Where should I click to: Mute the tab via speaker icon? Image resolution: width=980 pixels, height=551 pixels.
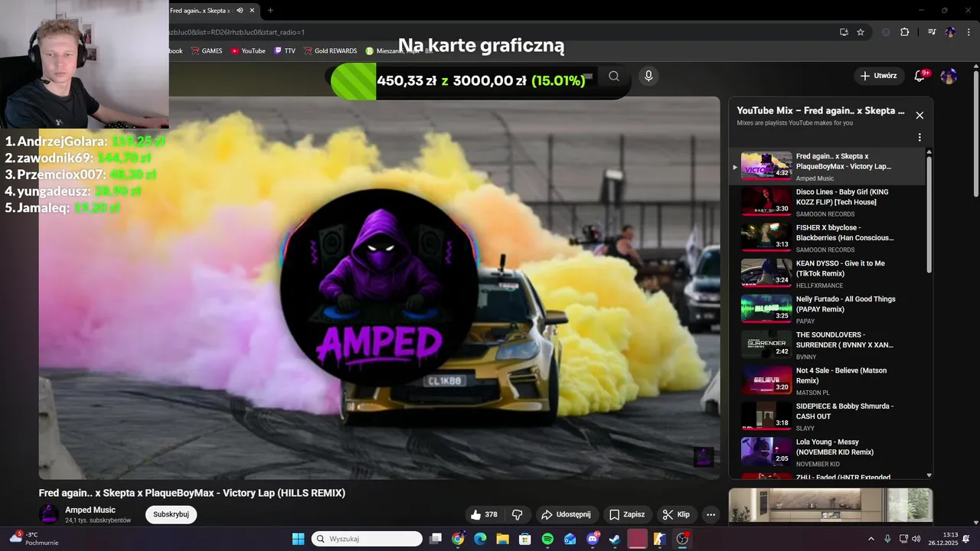pos(240,10)
